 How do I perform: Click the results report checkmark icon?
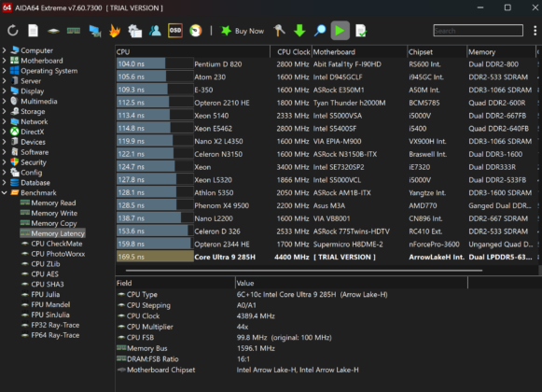point(361,31)
